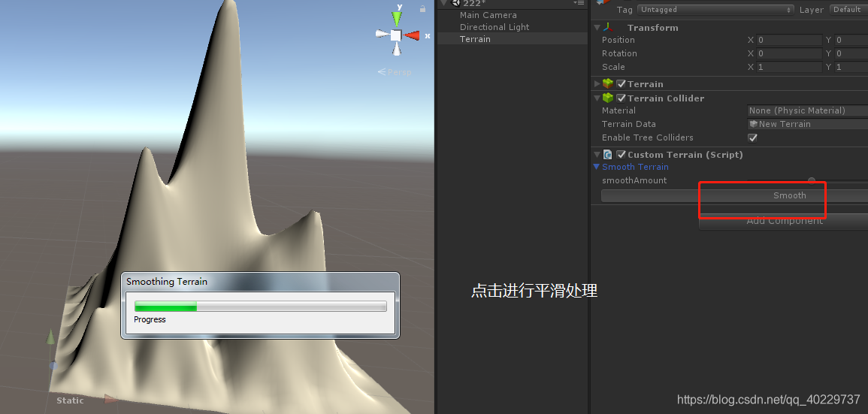Image resolution: width=868 pixels, height=414 pixels.
Task: Open the Hierarchy panel options menu icon
Action: tap(579, 3)
